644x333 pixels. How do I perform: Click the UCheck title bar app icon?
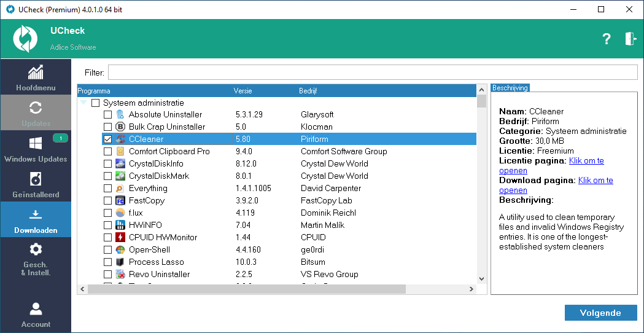click(x=10, y=9)
